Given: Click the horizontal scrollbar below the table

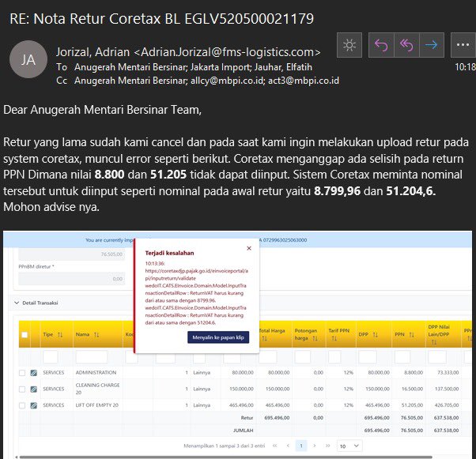Looking at the screenshot, I should tap(225, 457).
